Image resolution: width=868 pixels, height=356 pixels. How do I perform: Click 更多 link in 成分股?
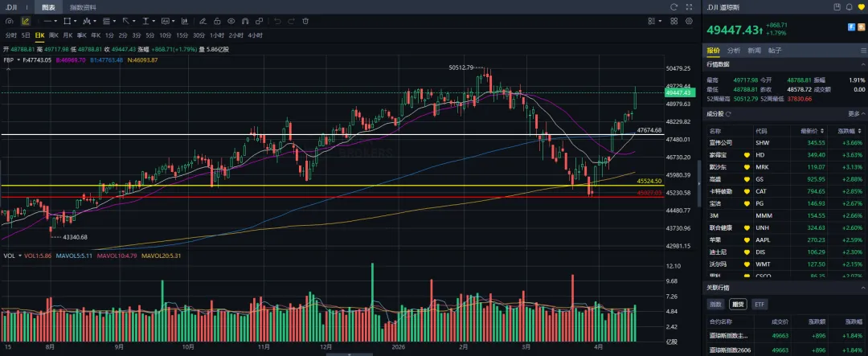(x=855, y=113)
